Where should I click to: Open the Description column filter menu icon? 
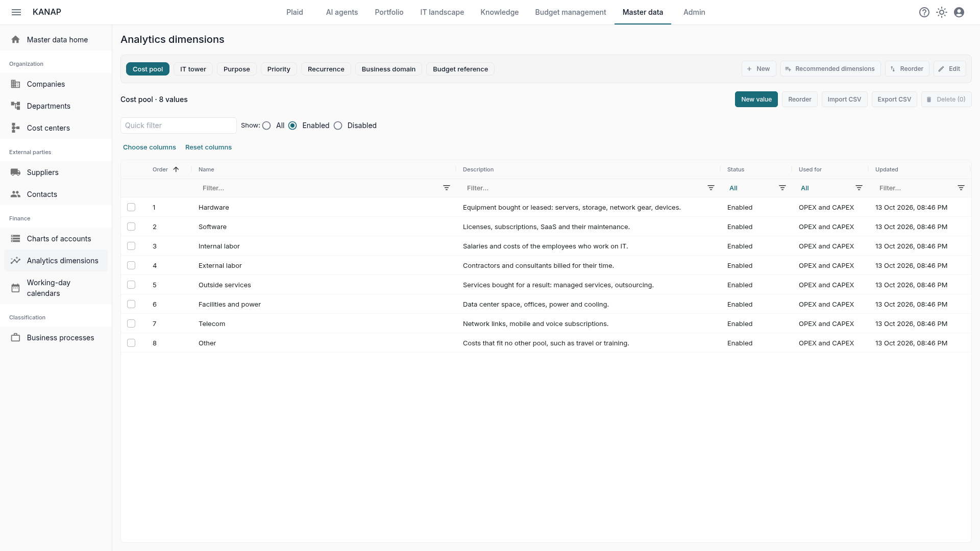(x=711, y=188)
